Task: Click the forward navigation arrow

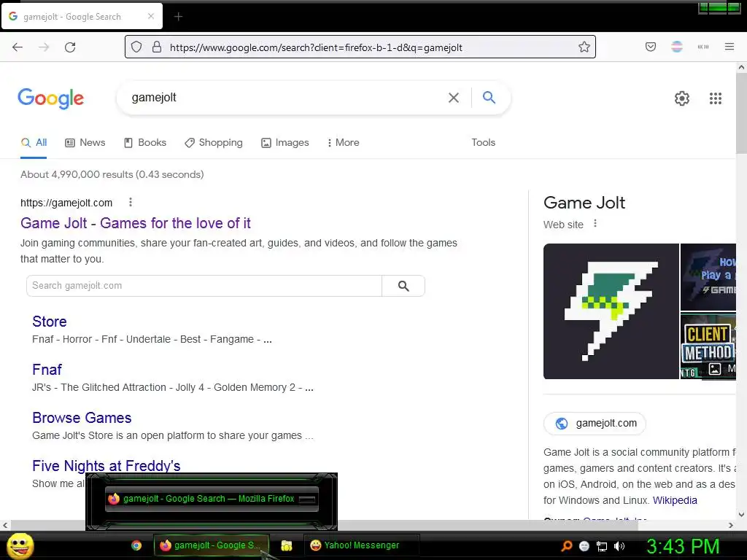Action: click(44, 47)
